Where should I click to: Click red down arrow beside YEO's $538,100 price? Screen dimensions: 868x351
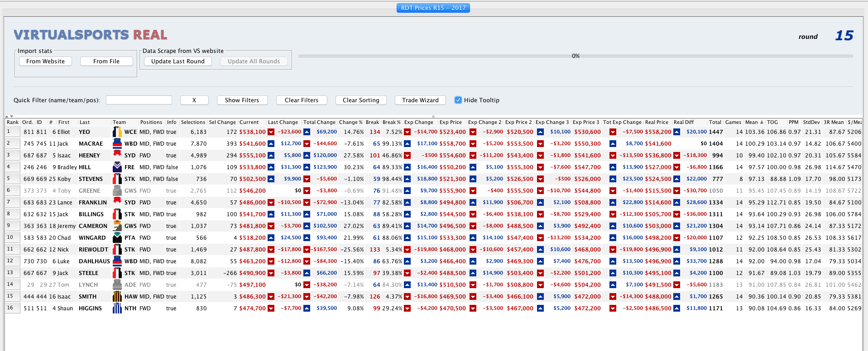pos(271,132)
